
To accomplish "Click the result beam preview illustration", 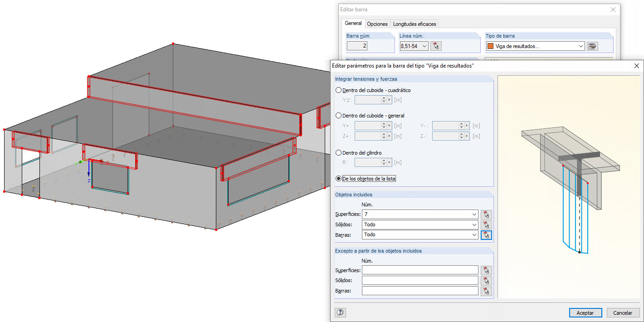I will (x=569, y=186).
